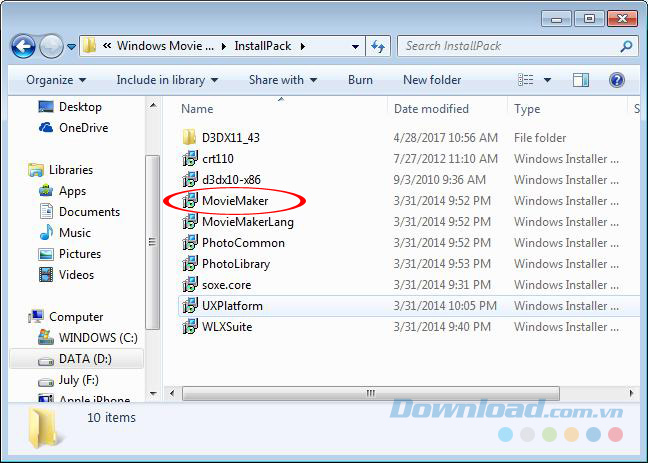Toggle the preview pane icon
The width and height of the screenshot is (648, 463).
[581, 80]
